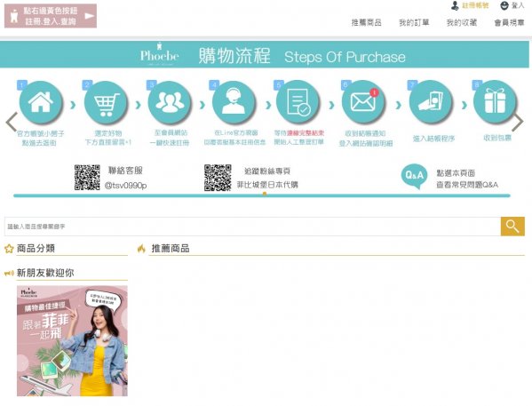
Task: Open the 推薦商品 menu item
Action: tap(367, 23)
